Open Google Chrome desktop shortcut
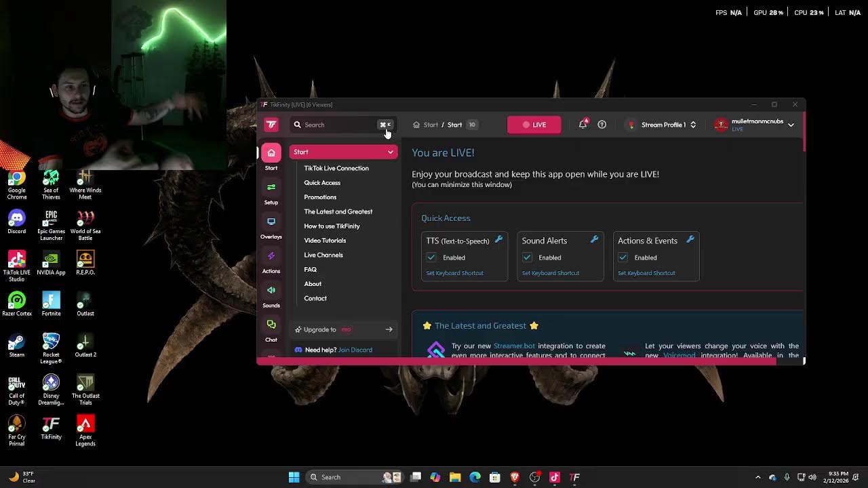This screenshot has height=488, width=868. coord(17,184)
